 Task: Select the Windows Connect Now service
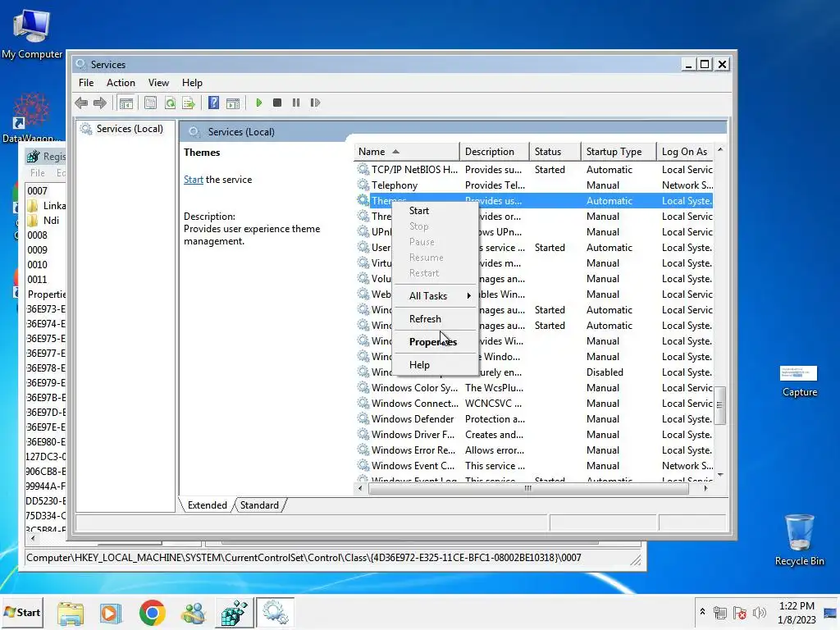[x=534, y=403]
